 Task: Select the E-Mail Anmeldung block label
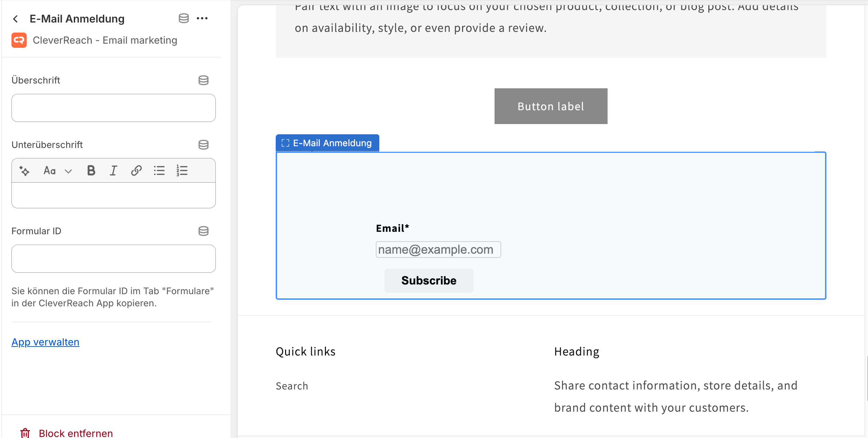click(327, 143)
